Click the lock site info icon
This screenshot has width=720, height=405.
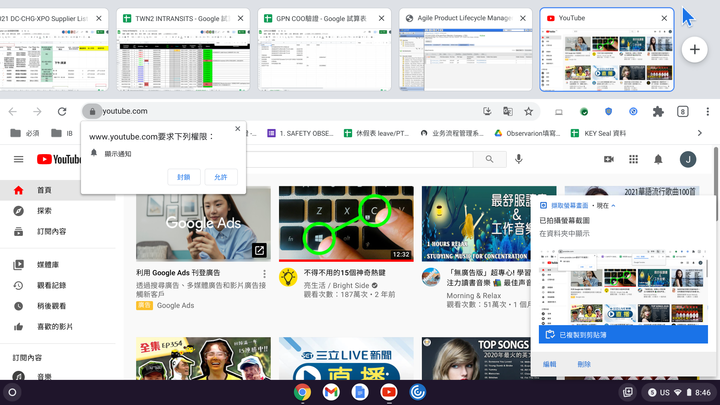tap(92, 111)
